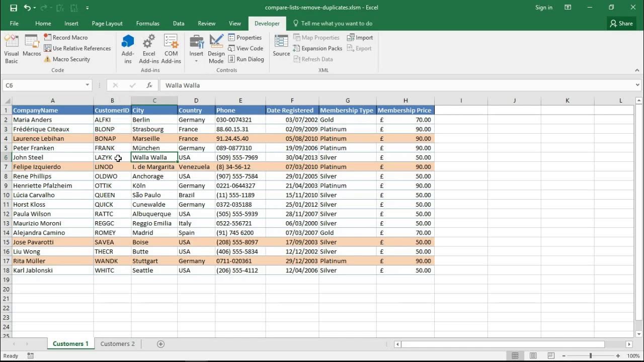Open Ribbon Display Options

pos(568,8)
